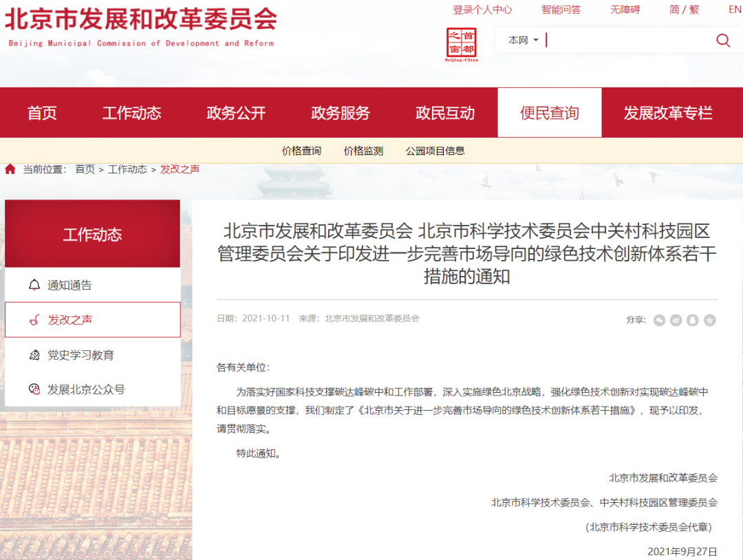Click 工作动态 in the breadcrumb trail

(127, 169)
